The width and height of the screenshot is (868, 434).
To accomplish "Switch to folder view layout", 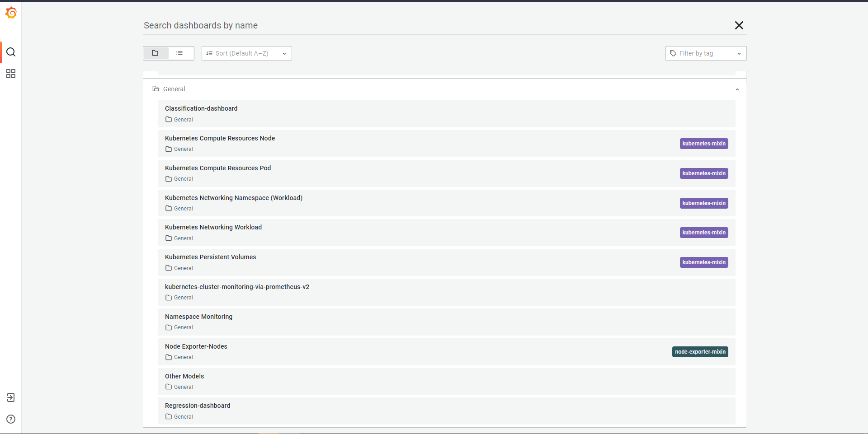I will click(156, 53).
